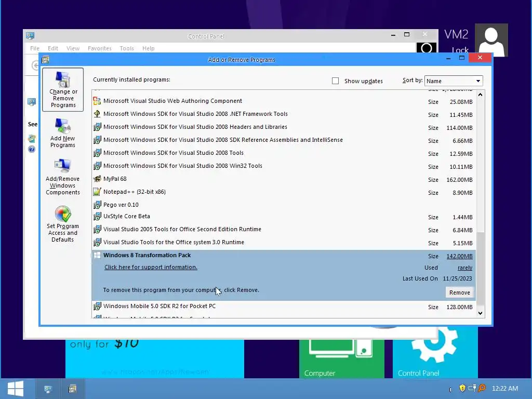Open Edit menu in Control Panel window

[x=53, y=48]
